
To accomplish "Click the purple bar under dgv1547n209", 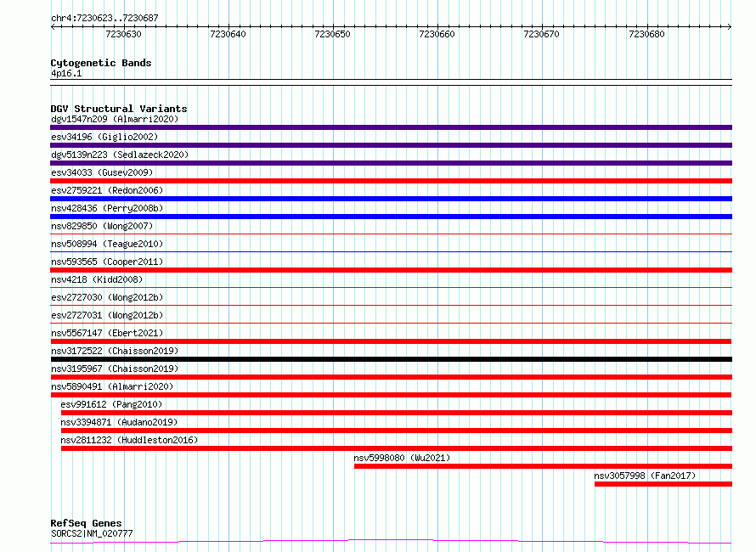I will (x=391, y=127).
